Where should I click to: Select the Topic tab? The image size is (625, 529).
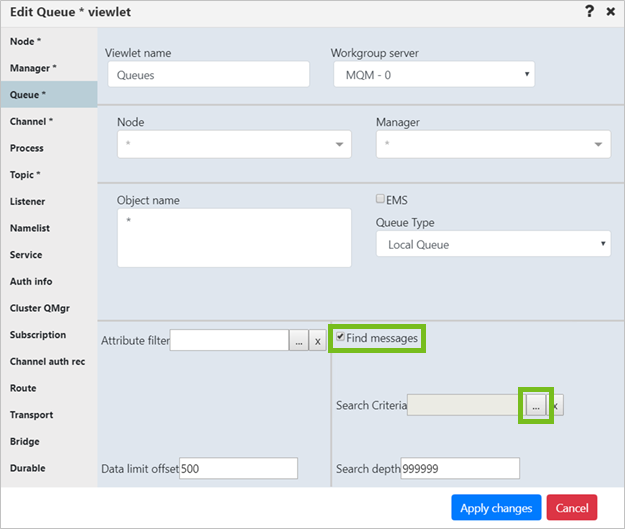[x=49, y=175]
